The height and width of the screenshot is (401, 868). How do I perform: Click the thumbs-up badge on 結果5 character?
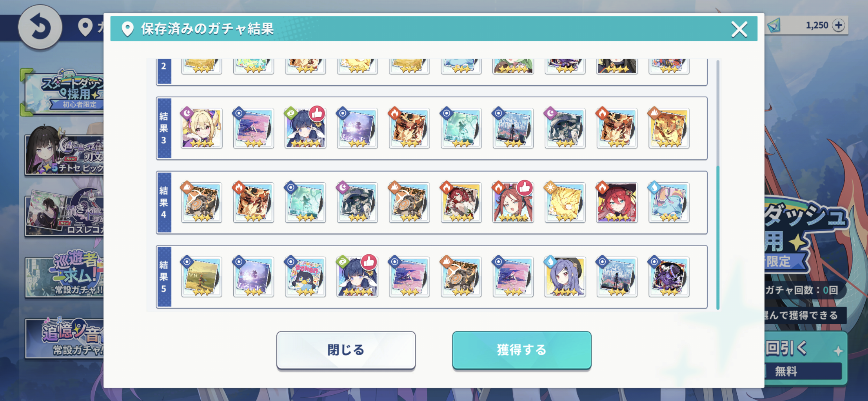369,262
